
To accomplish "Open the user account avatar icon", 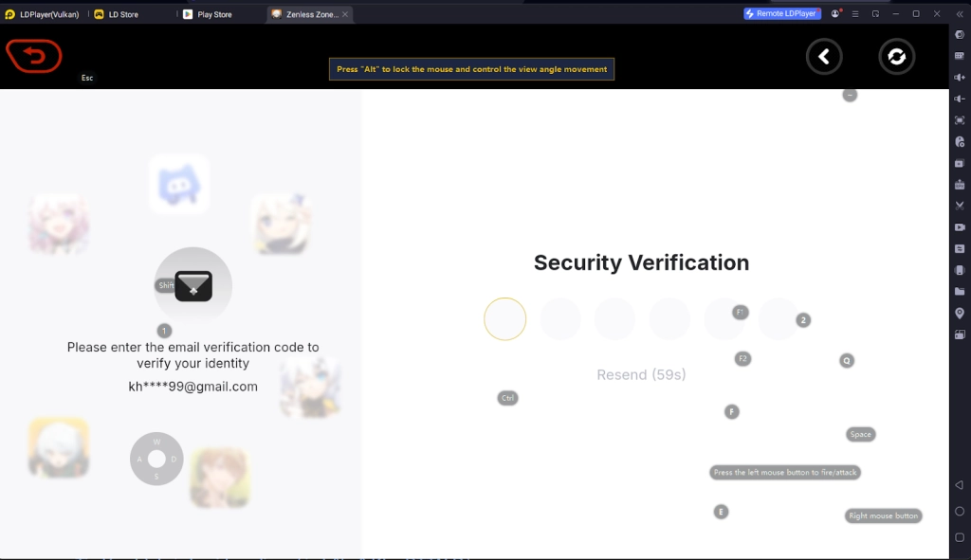I will tap(835, 13).
